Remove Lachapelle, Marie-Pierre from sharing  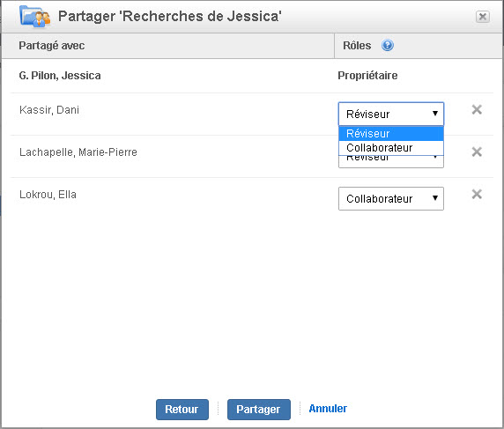(x=477, y=152)
